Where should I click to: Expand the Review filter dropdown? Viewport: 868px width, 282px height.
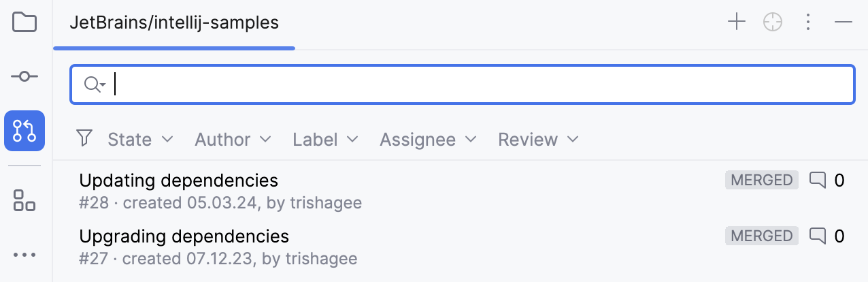(x=538, y=140)
